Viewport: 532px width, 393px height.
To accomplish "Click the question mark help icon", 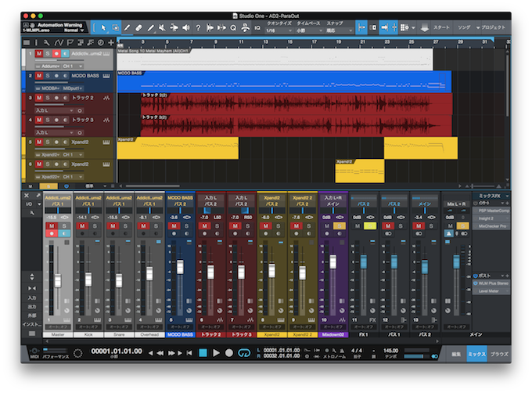I will (198, 28).
